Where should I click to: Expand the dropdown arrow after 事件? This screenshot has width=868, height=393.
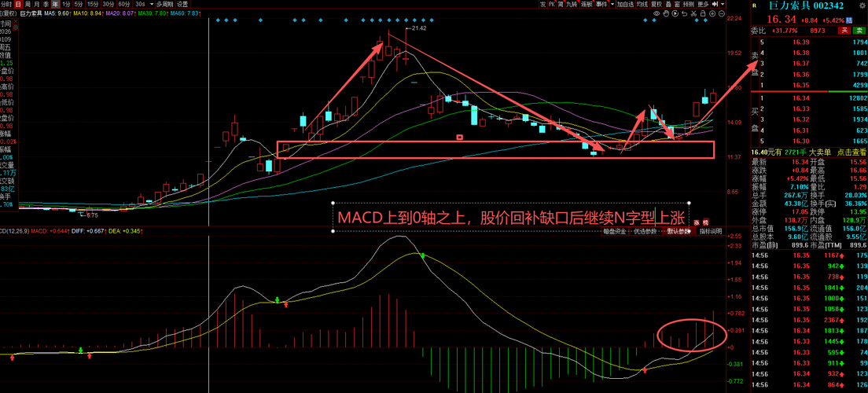(612, 5)
